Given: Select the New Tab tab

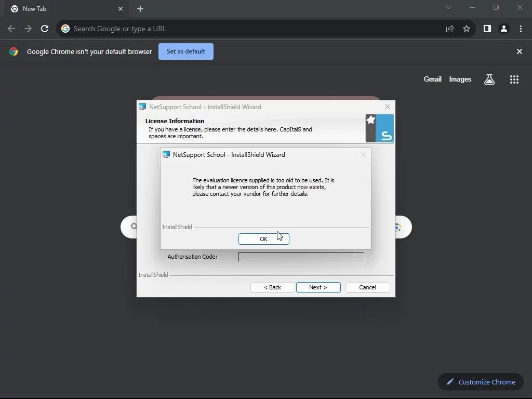Looking at the screenshot, I should point(66,9).
